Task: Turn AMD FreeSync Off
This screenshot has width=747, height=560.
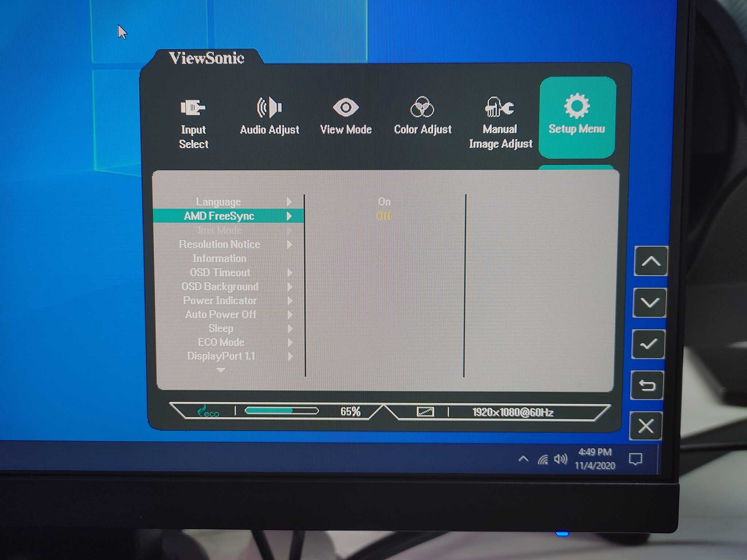Action: point(384,215)
